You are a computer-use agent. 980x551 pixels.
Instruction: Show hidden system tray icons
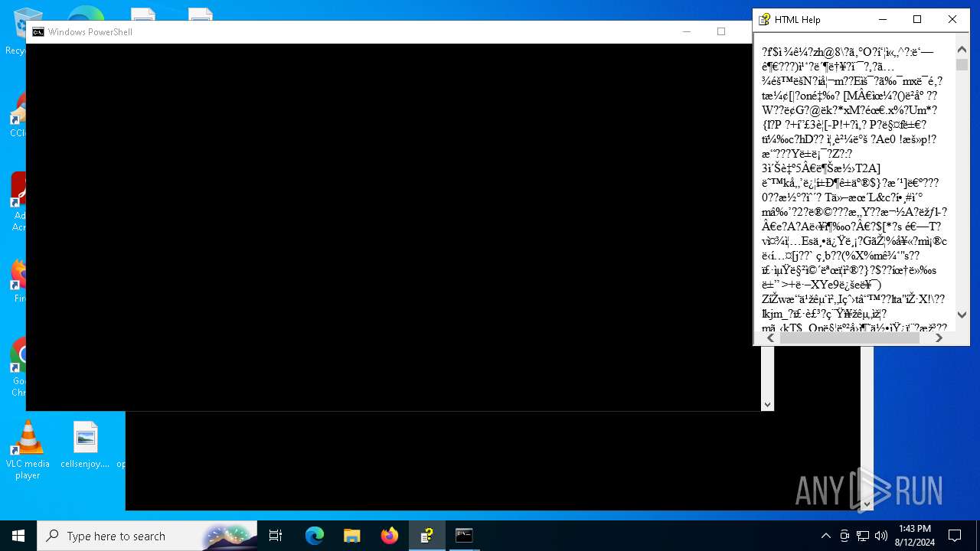[x=825, y=536]
